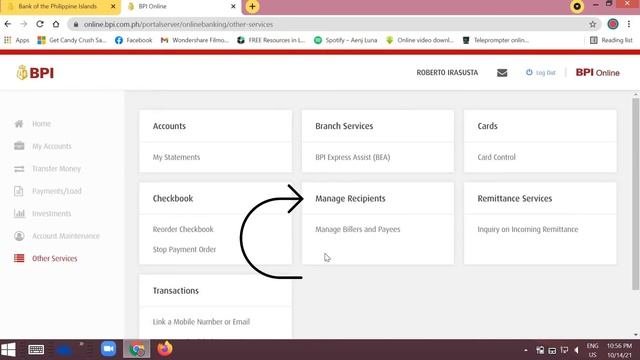Viewport: 640px width, 360px height.
Task: Close the BPI Online tab
Action: point(233,7)
